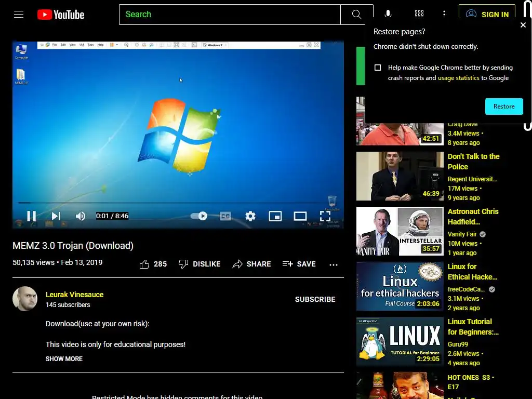Open the YouTube apps grid

419,14
